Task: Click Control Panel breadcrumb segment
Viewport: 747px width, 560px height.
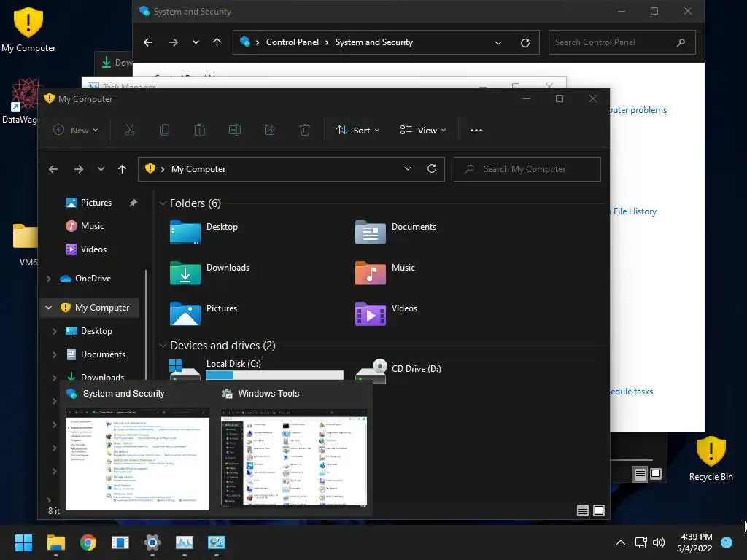Action: (292, 42)
